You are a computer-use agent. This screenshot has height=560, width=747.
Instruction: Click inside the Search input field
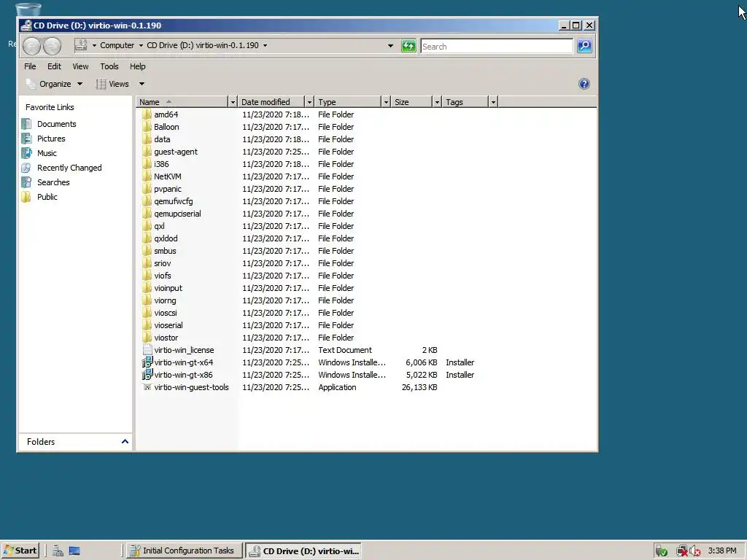click(x=496, y=46)
